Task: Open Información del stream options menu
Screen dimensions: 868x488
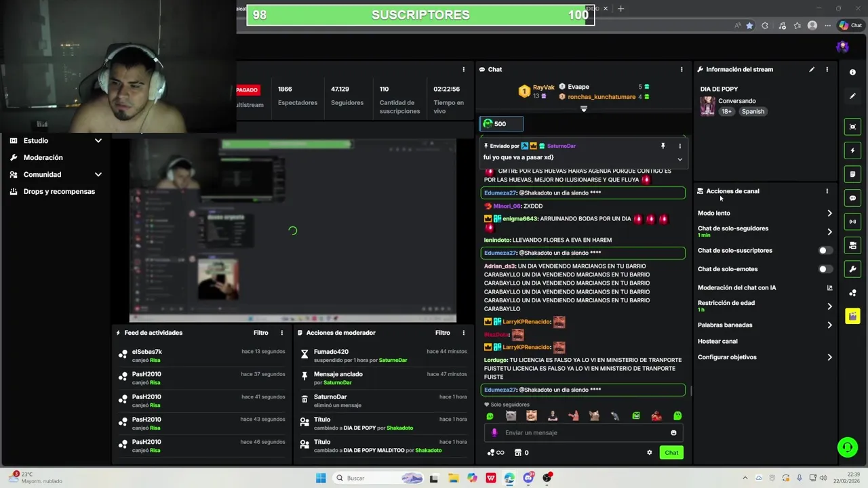Action: pyautogui.click(x=827, y=69)
